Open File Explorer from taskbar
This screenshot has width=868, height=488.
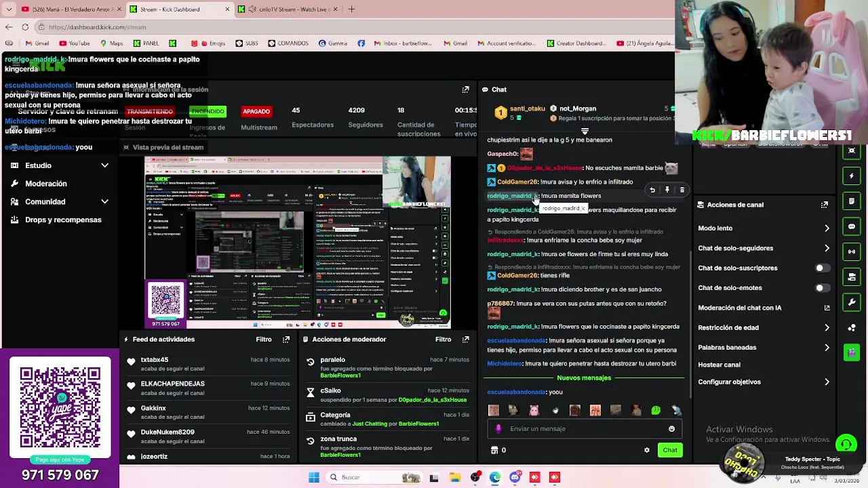[x=455, y=477]
